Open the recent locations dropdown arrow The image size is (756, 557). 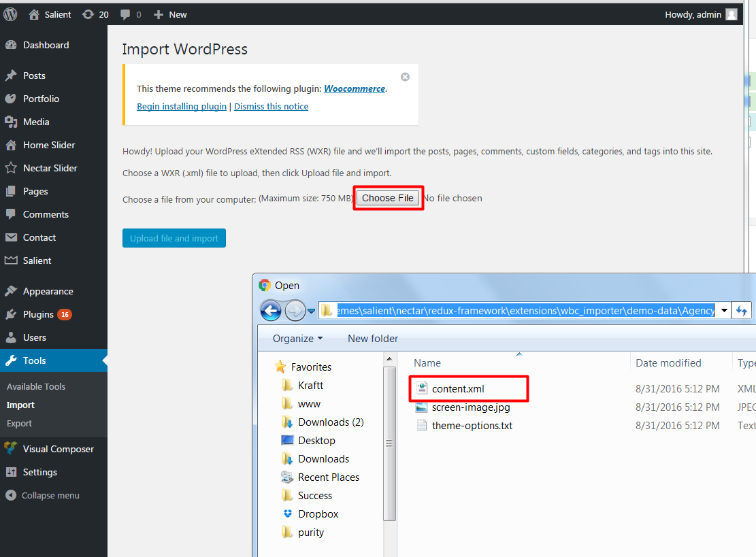[x=312, y=311]
